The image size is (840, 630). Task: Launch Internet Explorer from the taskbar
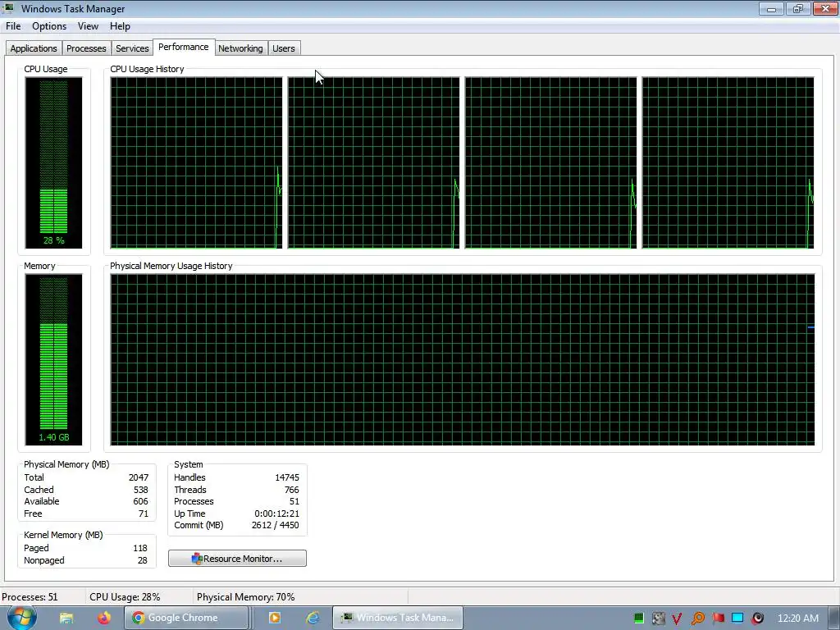pos(313,618)
